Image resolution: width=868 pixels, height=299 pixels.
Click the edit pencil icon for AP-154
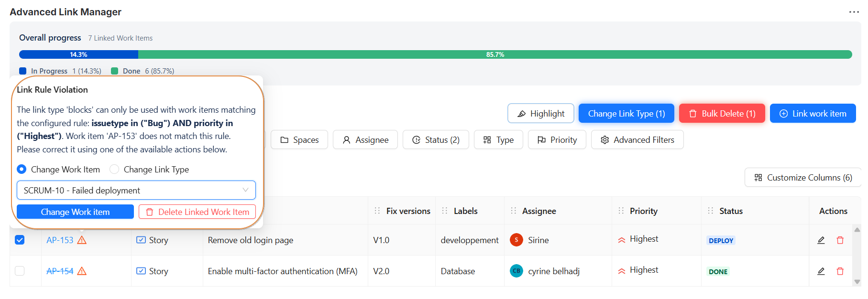click(x=821, y=271)
